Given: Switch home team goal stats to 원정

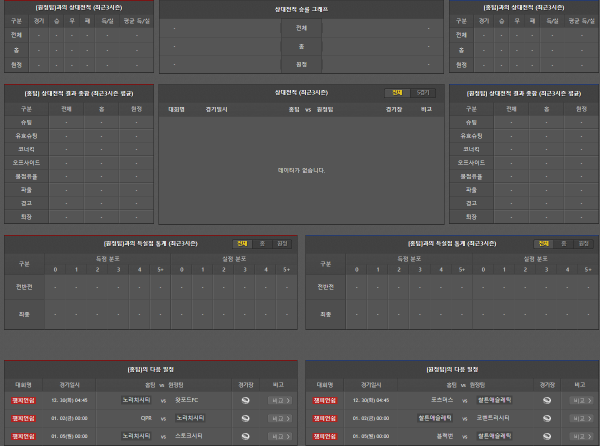Looking at the screenshot, I should (x=282, y=243).
